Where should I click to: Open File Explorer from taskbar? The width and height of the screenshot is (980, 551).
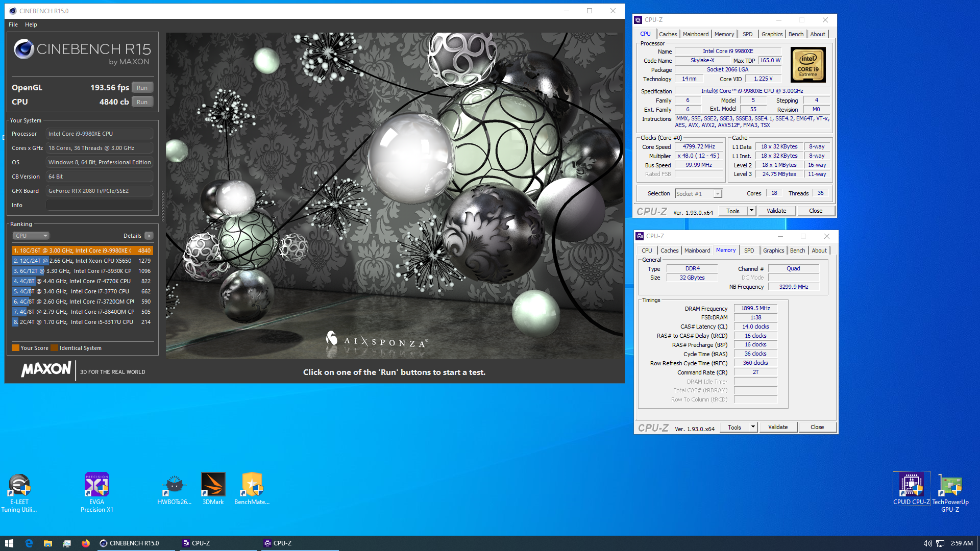point(47,543)
